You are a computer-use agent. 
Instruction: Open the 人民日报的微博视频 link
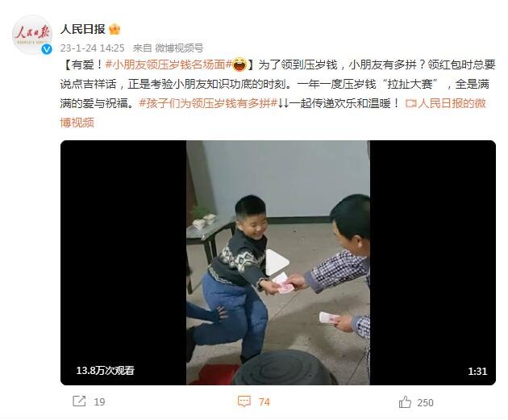(x=273, y=113)
